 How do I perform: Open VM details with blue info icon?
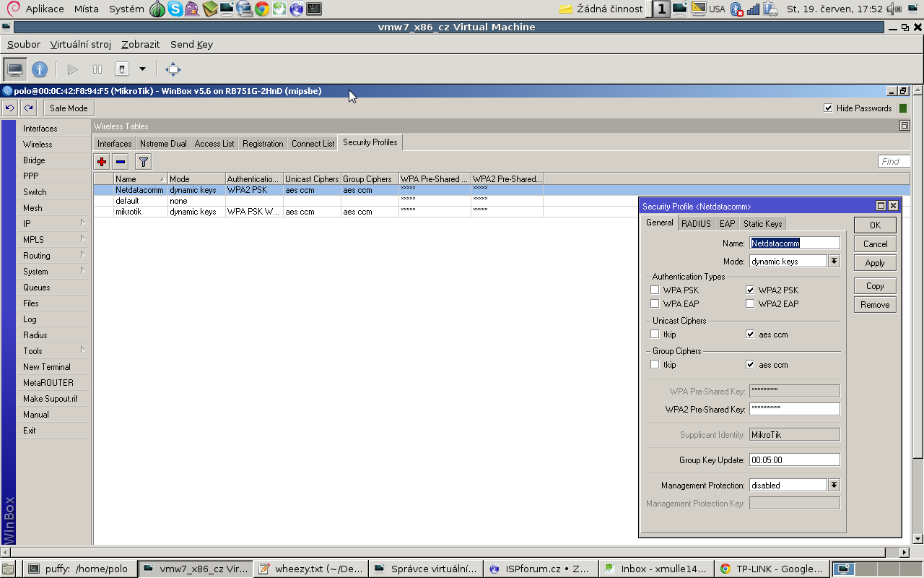coord(39,69)
